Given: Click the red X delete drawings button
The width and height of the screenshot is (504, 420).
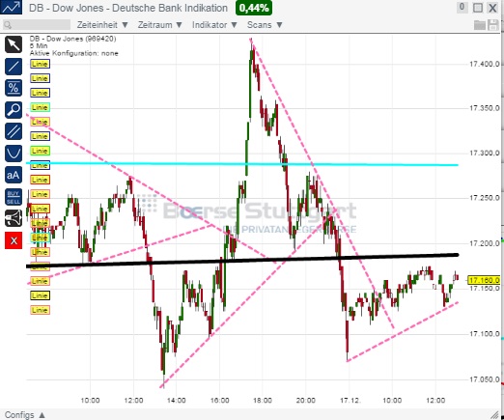Looking at the screenshot, I should click(x=14, y=240).
